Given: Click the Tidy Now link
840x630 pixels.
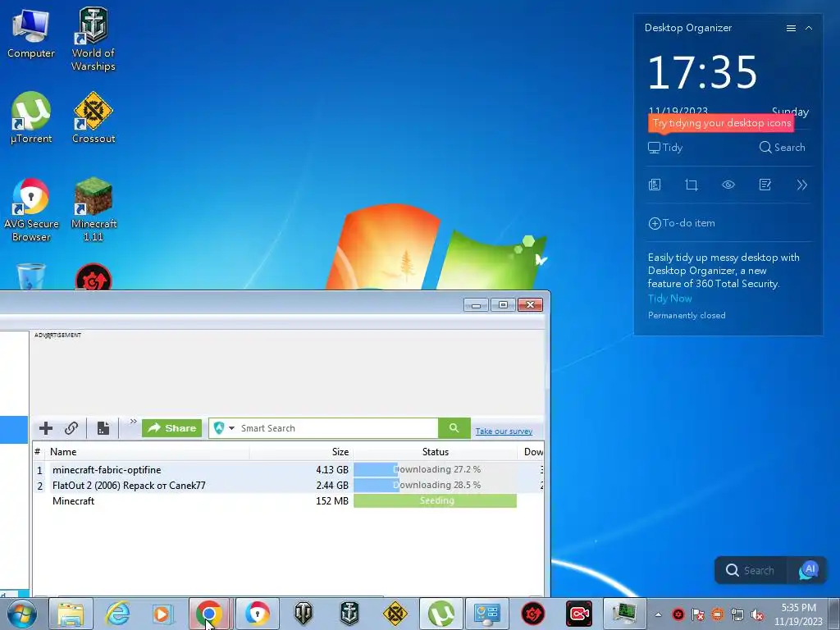Looking at the screenshot, I should point(669,299).
